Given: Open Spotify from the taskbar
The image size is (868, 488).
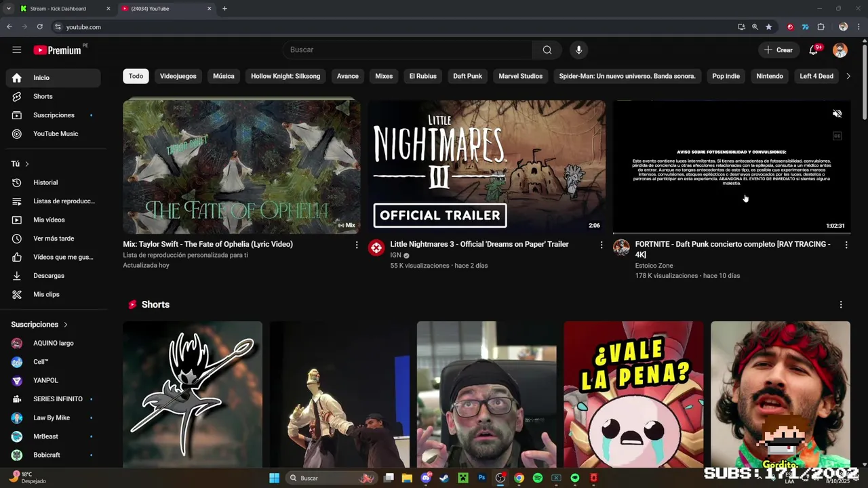Looking at the screenshot, I should coord(538,478).
